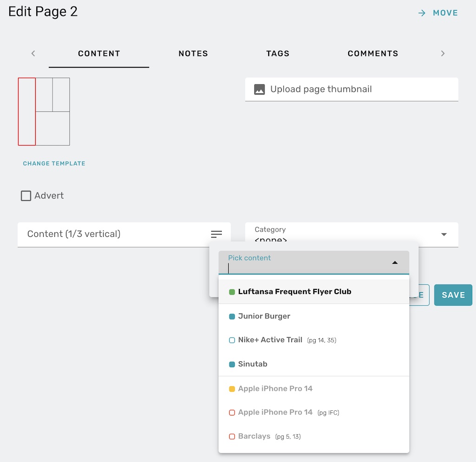Viewport: 476px width, 462px height.
Task: Click the teal status square beside Sinutab
Action: tap(231, 364)
